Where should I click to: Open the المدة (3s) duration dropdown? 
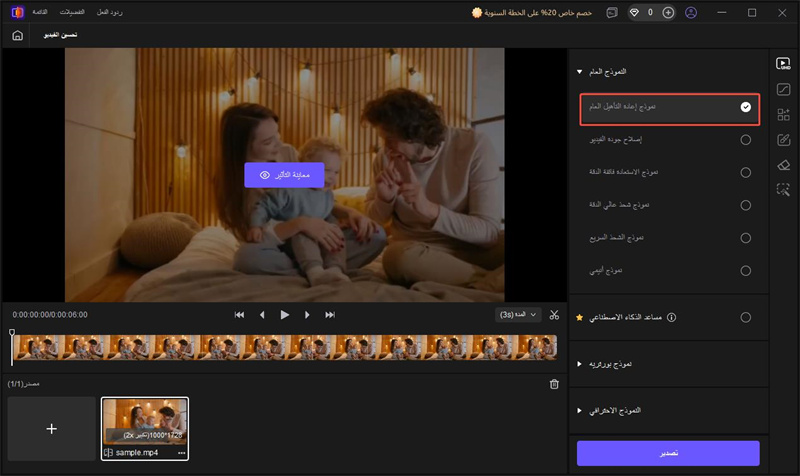click(518, 314)
